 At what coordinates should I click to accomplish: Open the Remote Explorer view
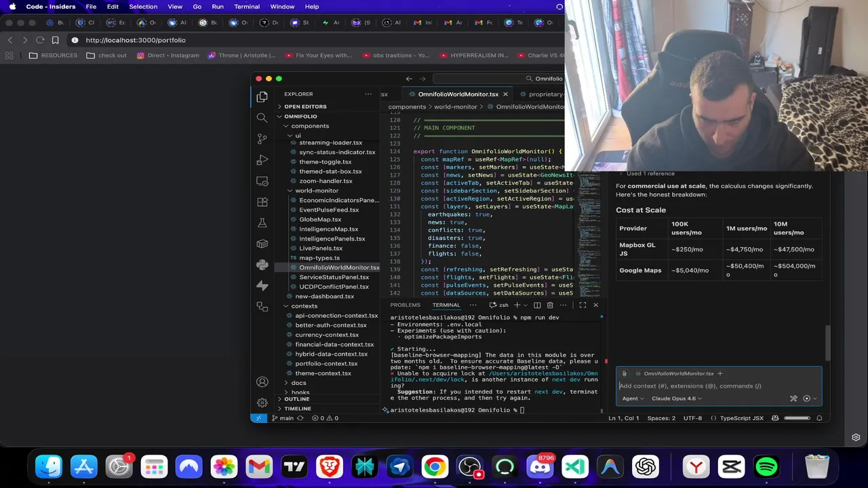coord(262,181)
